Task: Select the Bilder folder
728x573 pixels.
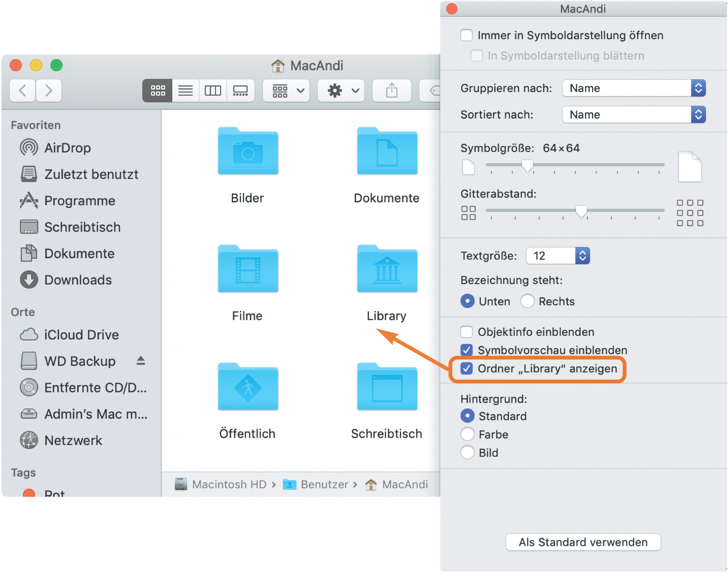Action: tap(248, 151)
